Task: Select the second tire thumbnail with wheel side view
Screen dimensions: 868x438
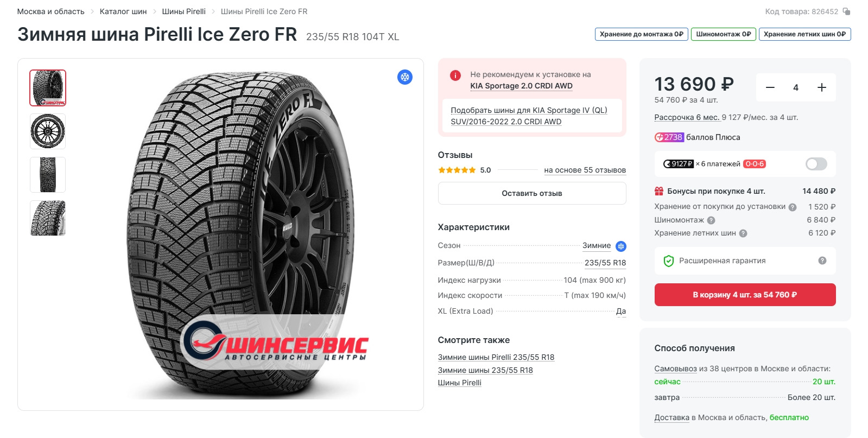Action: click(x=48, y=131)
